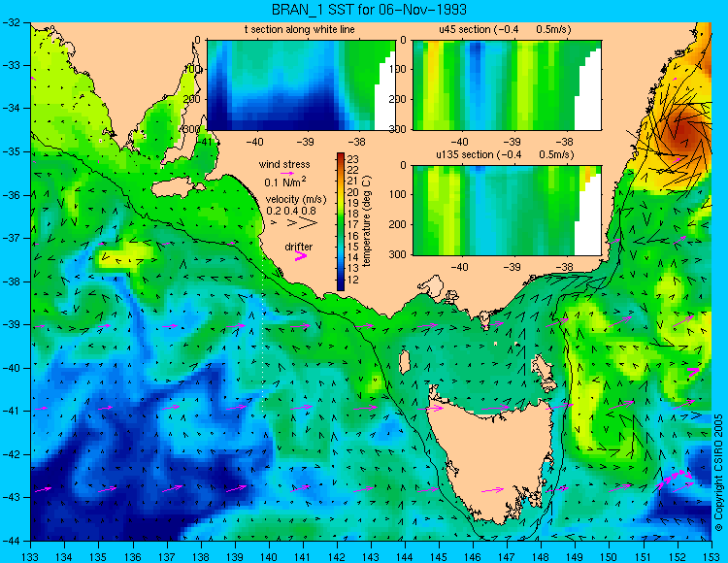Open the u45 section inset plot

click(x=507, y=85)
